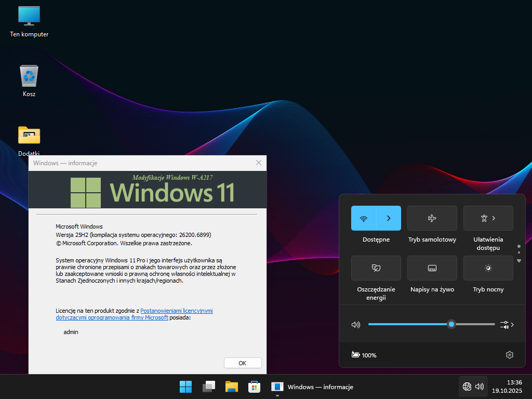Viewport: 532px width, 399px height.
Task: Click the battery 100% indicator
Action: [364, 355]
